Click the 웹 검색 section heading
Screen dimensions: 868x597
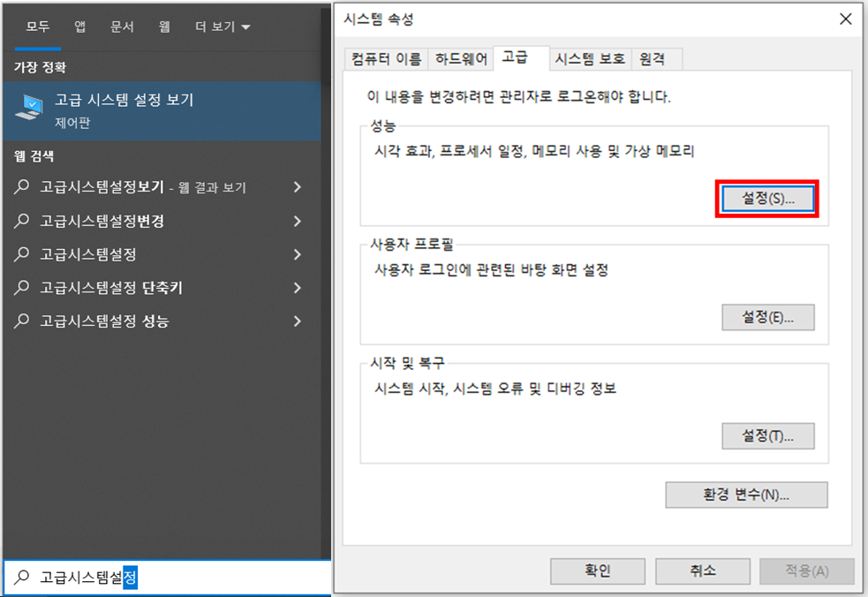(34, 156)
